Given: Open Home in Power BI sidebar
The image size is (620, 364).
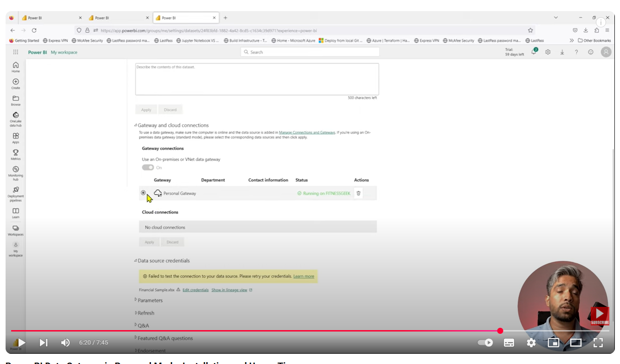Looking at the screenshot, I should click(x=16, y=67).
